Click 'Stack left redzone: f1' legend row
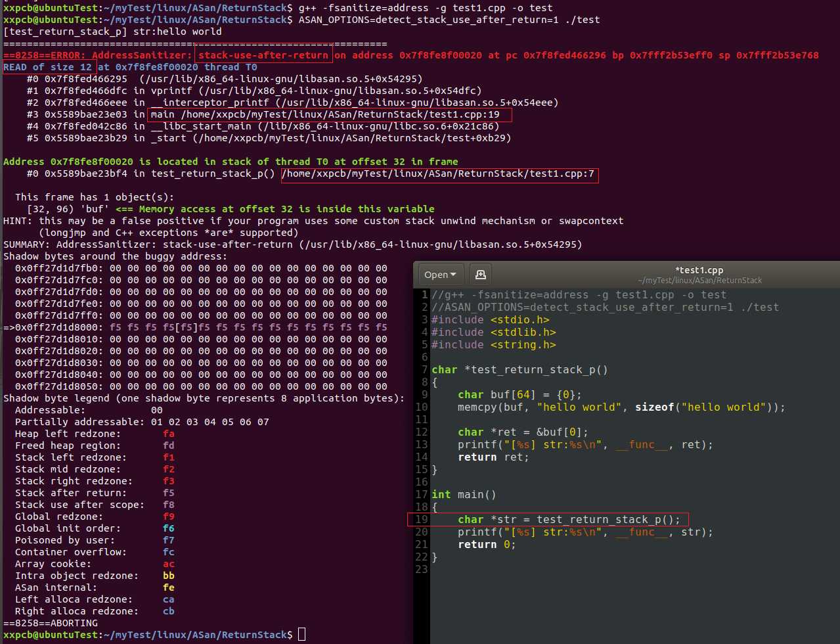This screenshot has width=840, height=644. tap(95, 457)
